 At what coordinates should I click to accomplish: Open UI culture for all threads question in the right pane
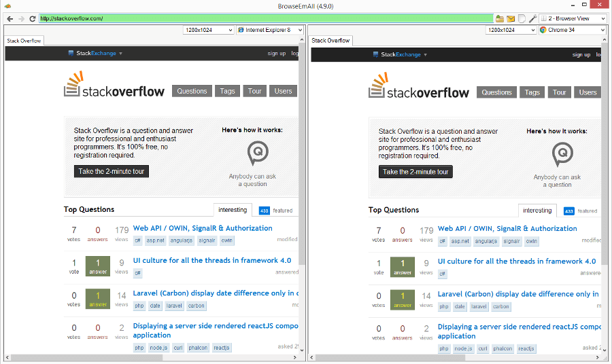coord(517,261)
